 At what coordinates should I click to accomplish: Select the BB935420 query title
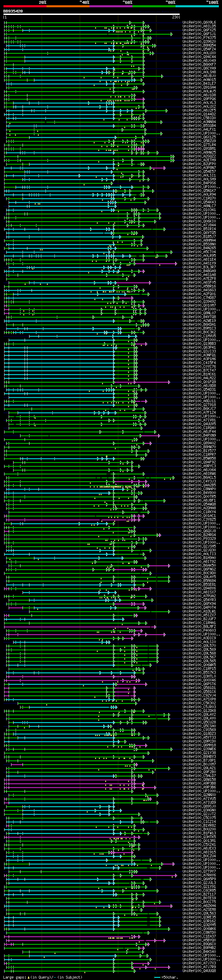pyautogui.click(x=13, y=11)
